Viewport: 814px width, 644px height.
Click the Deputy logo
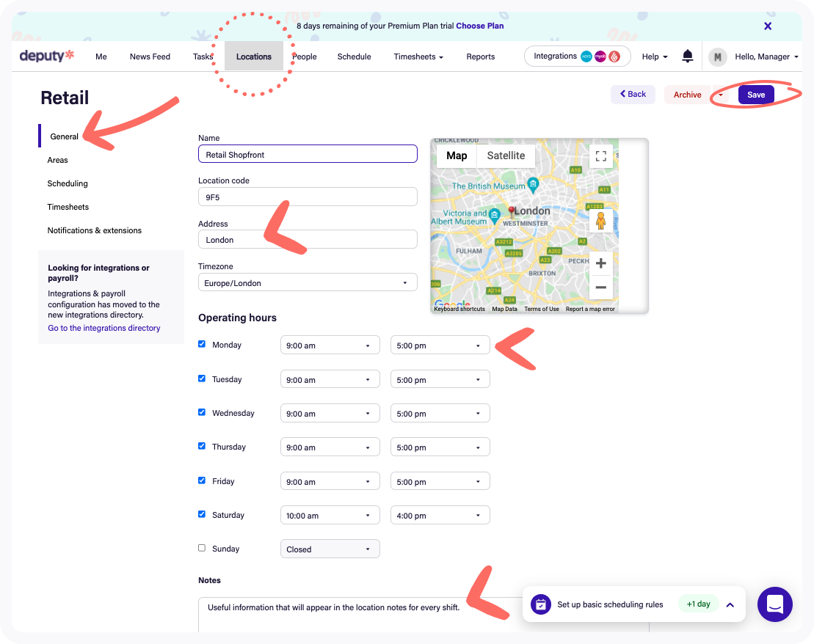(47, 56)
